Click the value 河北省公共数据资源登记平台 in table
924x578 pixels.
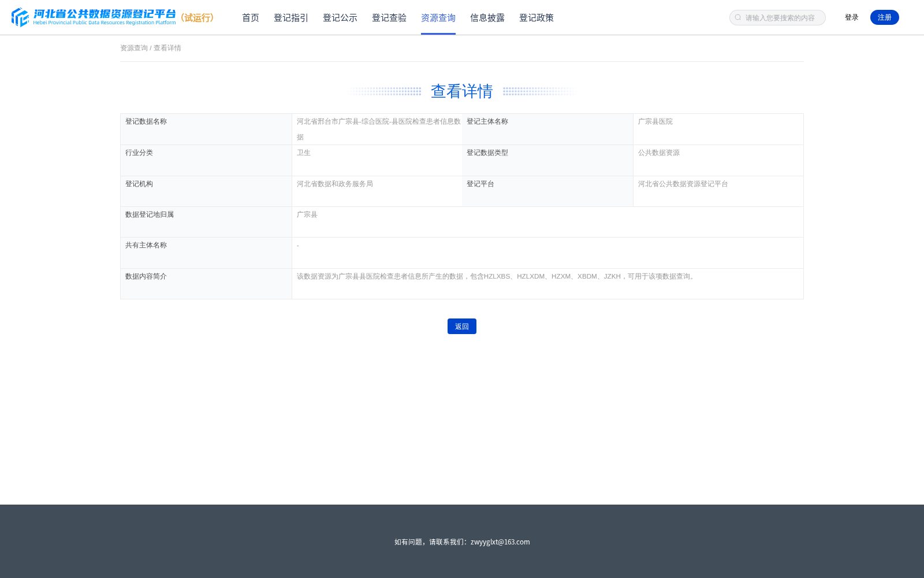pyautogui.click(x=683, y=184)
